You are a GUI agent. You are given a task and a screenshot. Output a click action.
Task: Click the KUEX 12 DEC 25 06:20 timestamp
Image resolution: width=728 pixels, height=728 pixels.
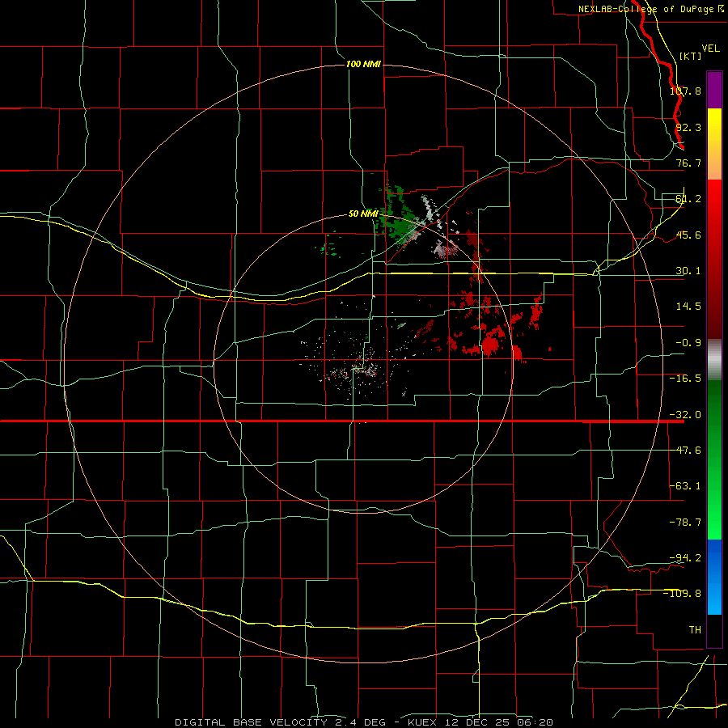tap(480, 722)
